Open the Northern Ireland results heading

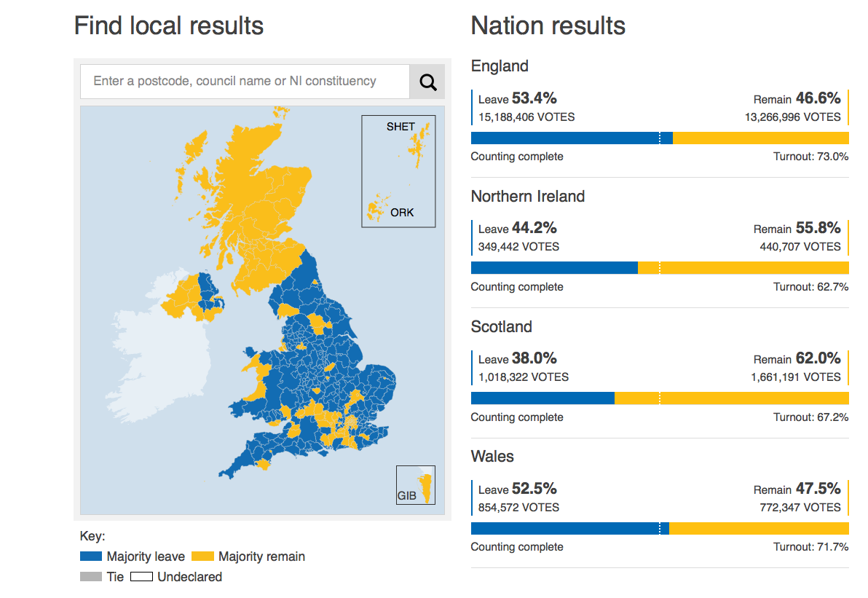[527, 197]
